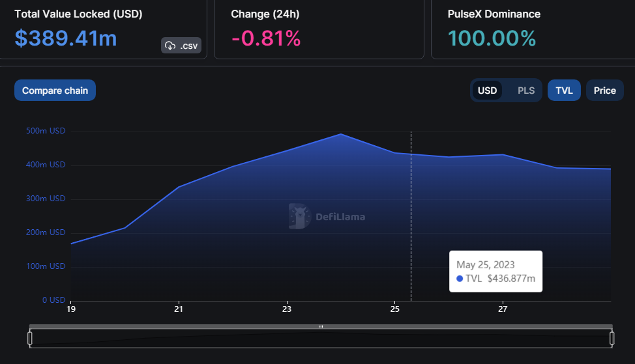Click the $389.41m total value figure
The width and height of the screenshot is (635, 364).
pyautogui.click(x=66, y=38)
